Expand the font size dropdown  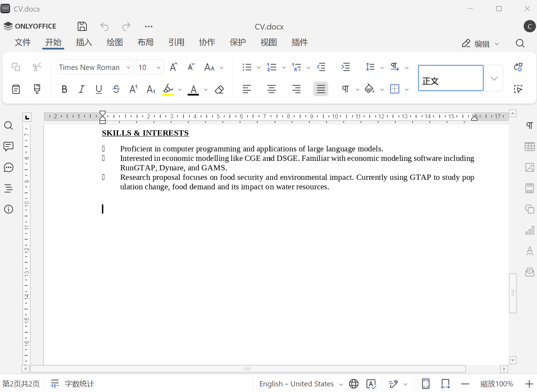pyautogui.click(x=158, y=67)
